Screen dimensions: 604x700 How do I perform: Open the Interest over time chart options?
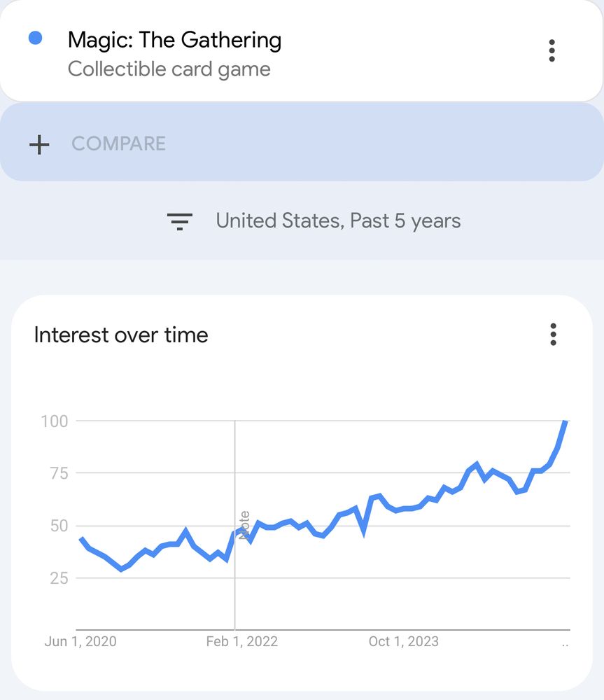click(553, 335)
